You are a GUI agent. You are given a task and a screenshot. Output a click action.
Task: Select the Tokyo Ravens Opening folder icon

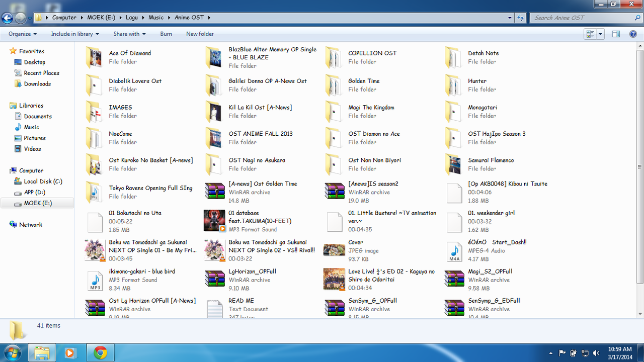click(x=95, y=192)
